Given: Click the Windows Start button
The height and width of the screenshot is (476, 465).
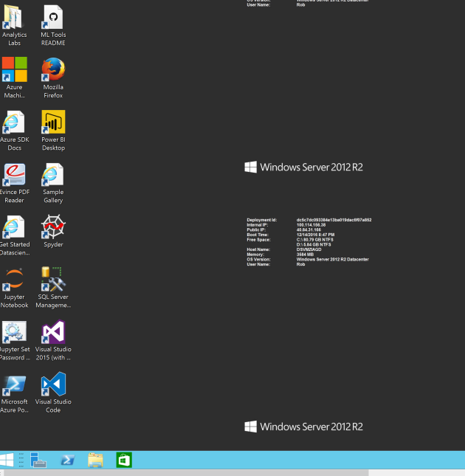Looking at the screenshot, I should tap(7, 460).
